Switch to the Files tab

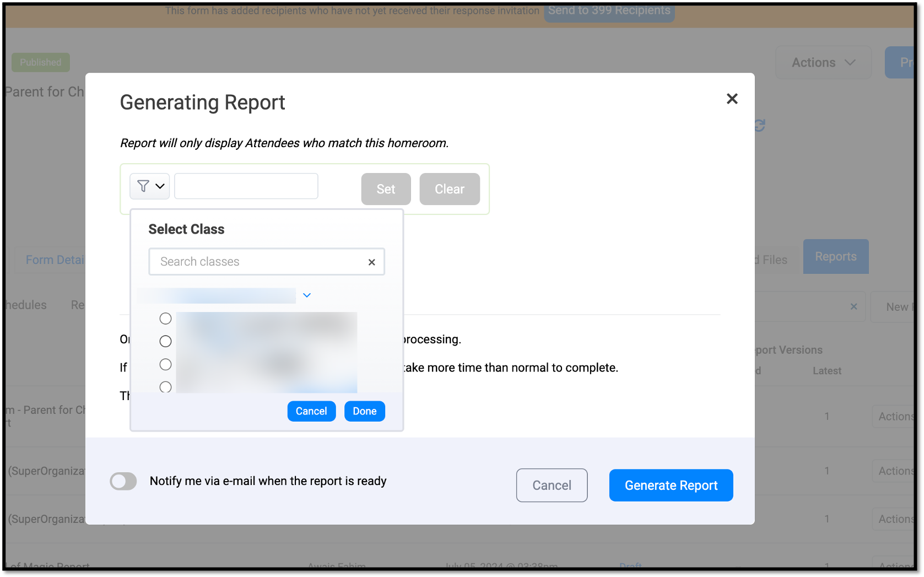pos(771,260)
